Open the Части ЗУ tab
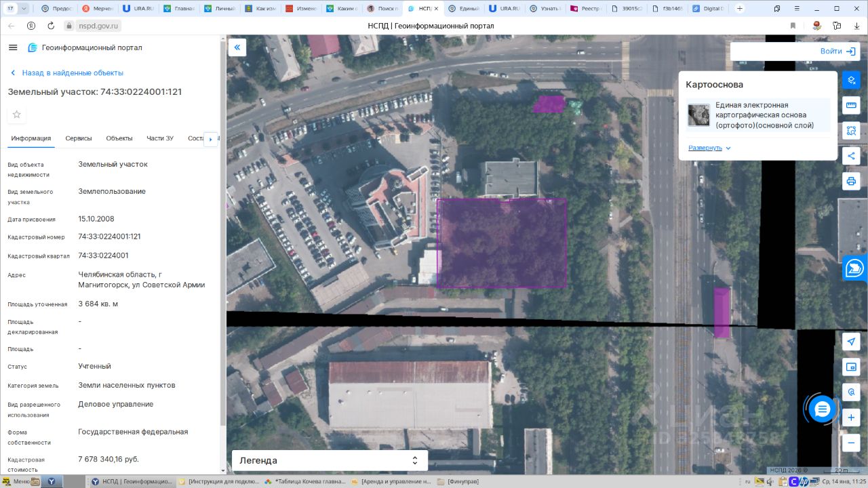 point(160,138)
